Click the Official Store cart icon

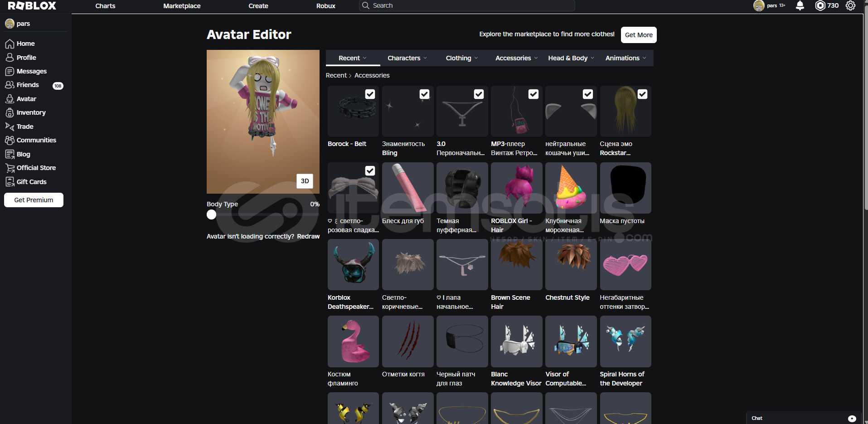pos(10,168)
